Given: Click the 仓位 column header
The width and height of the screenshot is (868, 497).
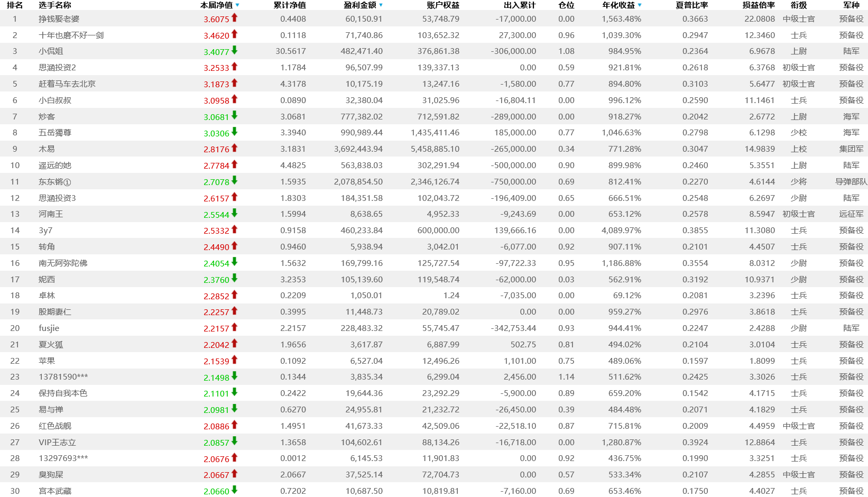Looking at the screenshot, I should (566, 5).
